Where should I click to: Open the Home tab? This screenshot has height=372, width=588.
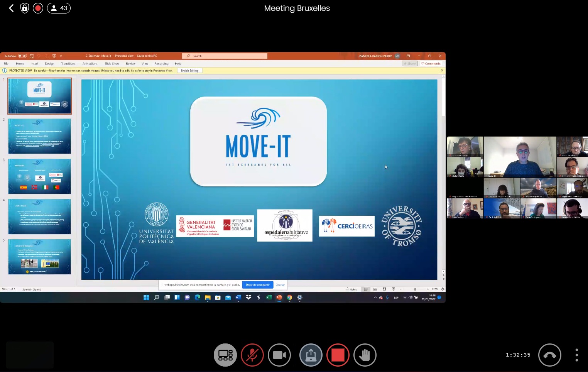pos(20,64)
